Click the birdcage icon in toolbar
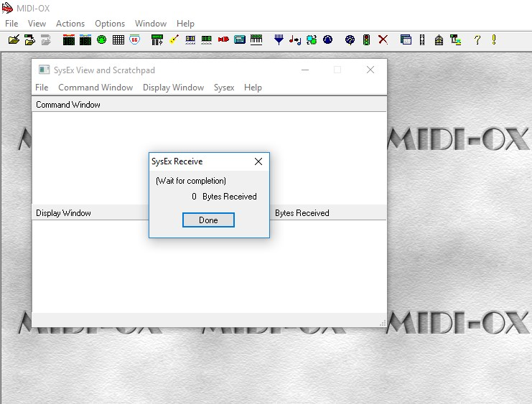 439,39
